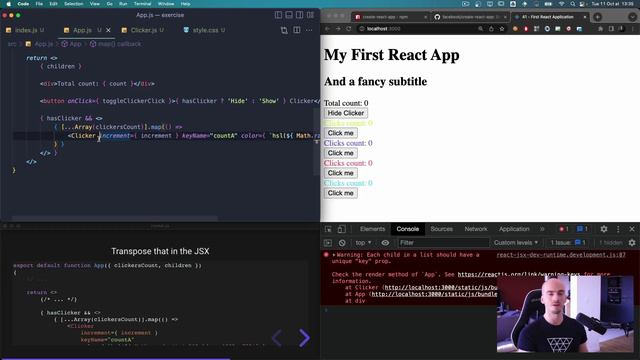Click the fourth Click me button
Viewport: 640px width, 360px height.
pos(340,193)
